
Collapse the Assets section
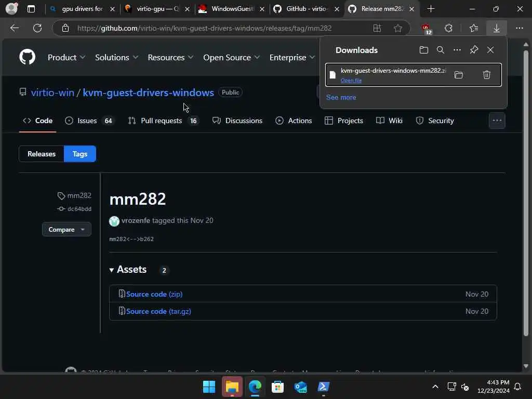tap(128, 270)
